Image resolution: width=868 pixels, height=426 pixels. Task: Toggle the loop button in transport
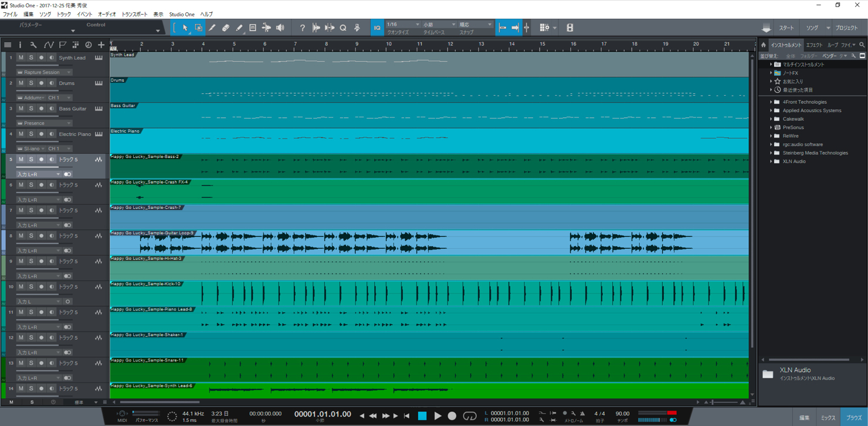(470, 415)
